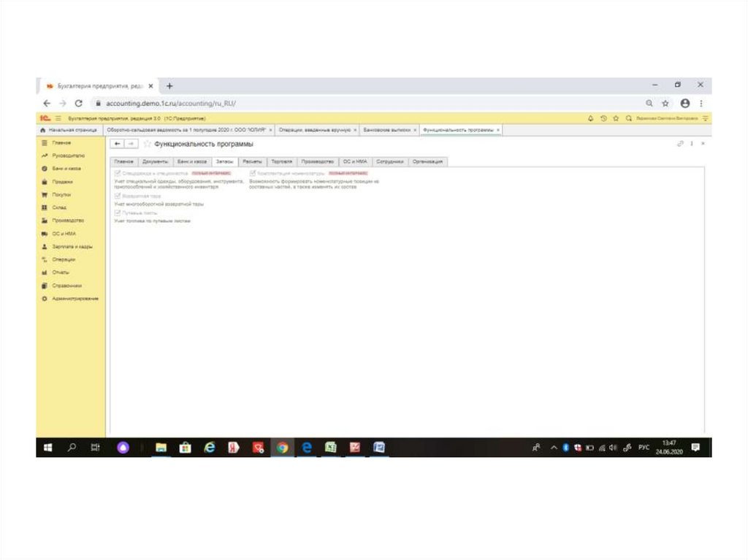Open Администрирование section in sidebar
748x560 pixels.
(x=75, y=299)
